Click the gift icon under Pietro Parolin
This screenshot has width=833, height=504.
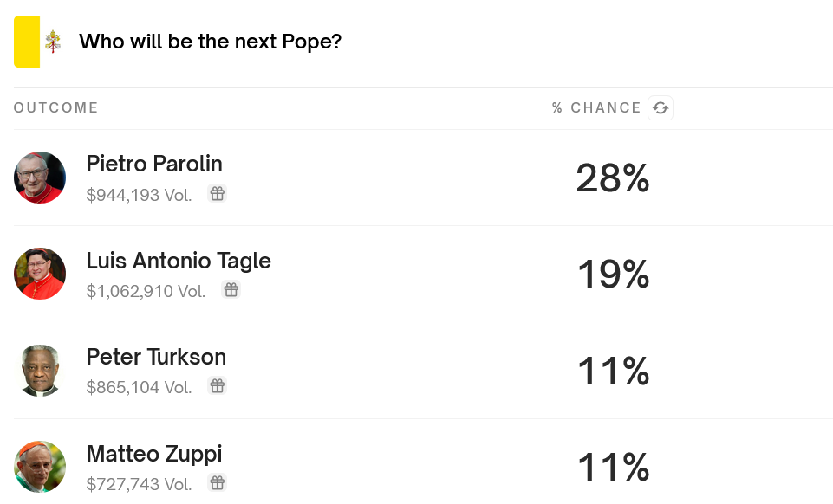218,194
